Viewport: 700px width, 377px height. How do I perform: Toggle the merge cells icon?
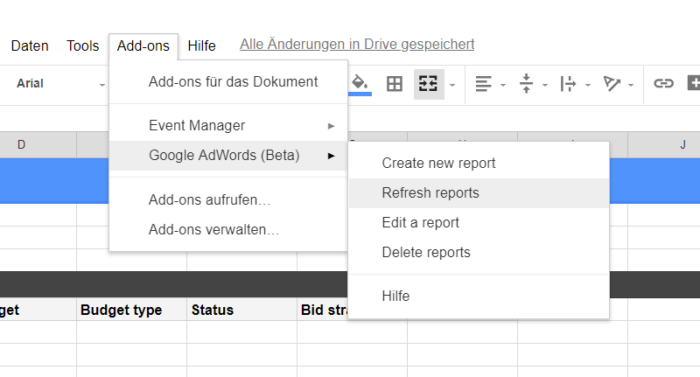tap(428, 84)
